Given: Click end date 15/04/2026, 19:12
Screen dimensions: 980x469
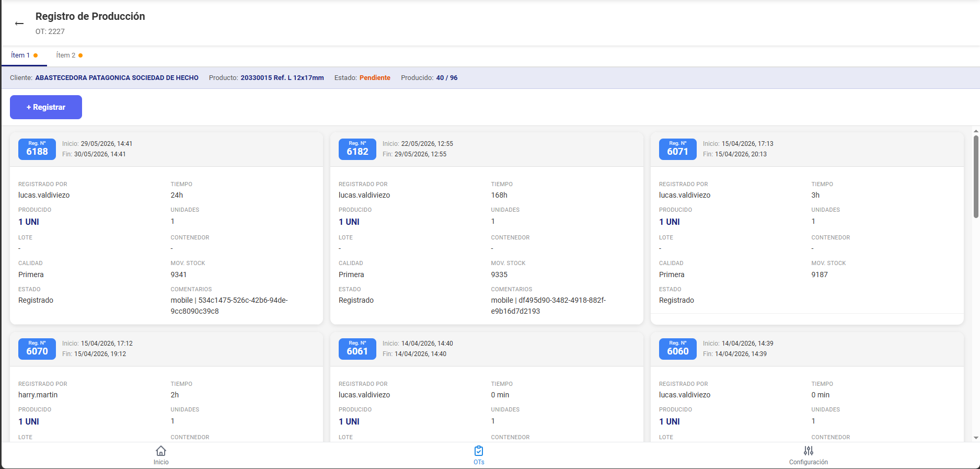Looking at the screenshot, I should pyautogui.click(x=100, y=354).
